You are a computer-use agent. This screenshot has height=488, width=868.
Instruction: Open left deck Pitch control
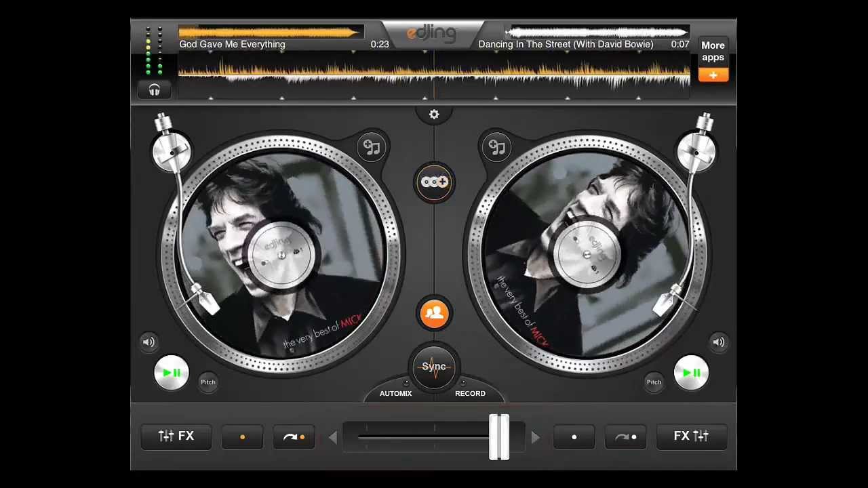pyautogui.click(x=208, y=382)
